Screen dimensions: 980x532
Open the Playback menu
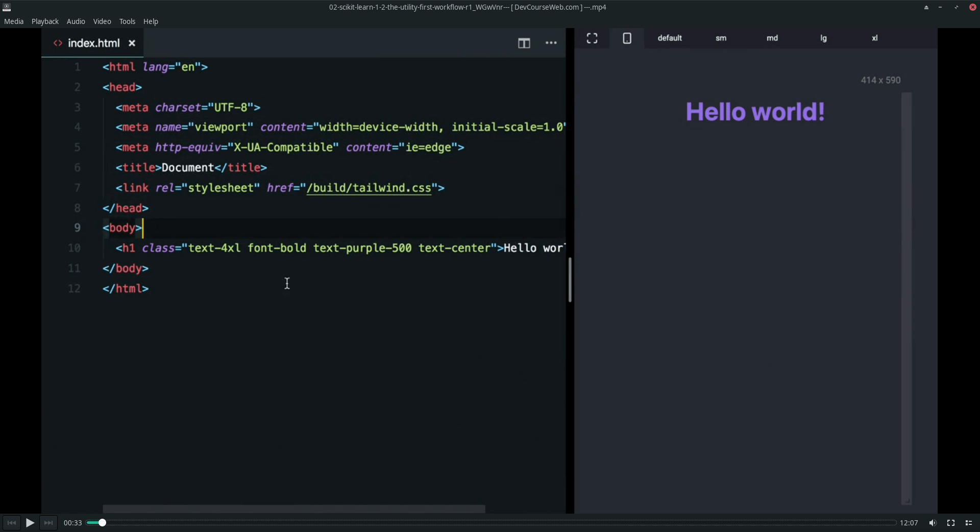[45, 21]
